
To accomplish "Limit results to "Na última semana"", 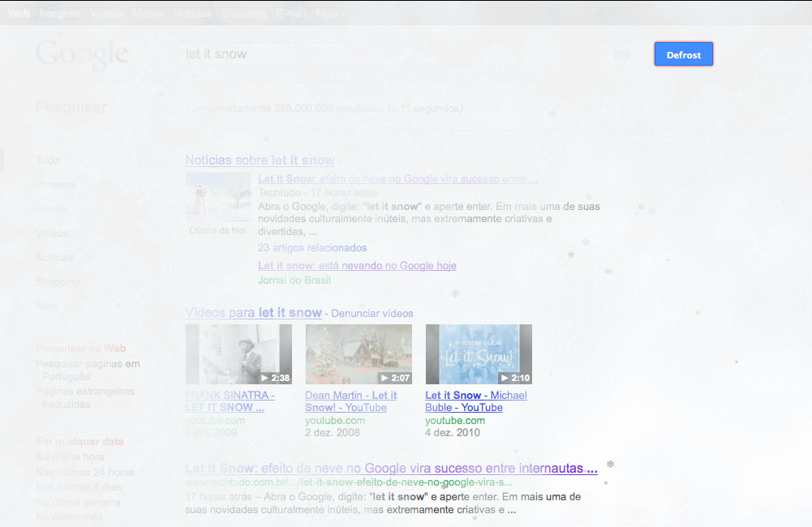I will [78, 502].
